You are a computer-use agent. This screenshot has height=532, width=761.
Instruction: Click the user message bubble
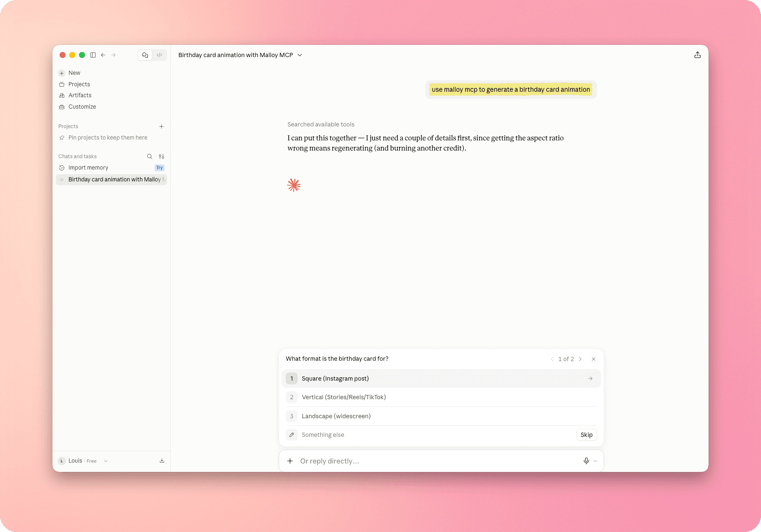pyautogui.click(x=511, y=90)
